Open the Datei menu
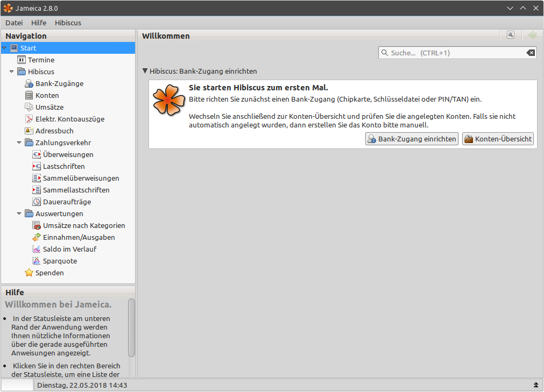This screenshot has height=392, width=544. (14, 23)
